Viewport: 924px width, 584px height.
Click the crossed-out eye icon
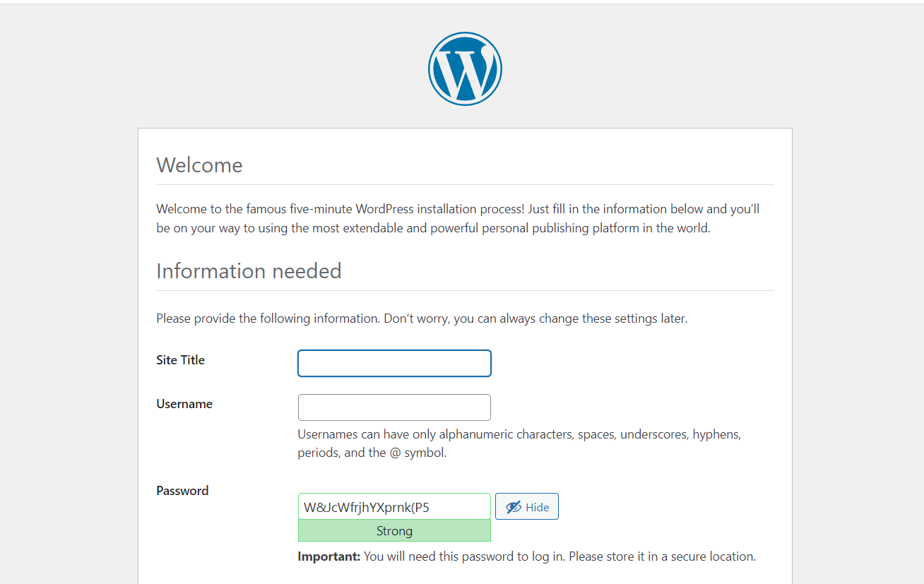[x=513, y=506]
